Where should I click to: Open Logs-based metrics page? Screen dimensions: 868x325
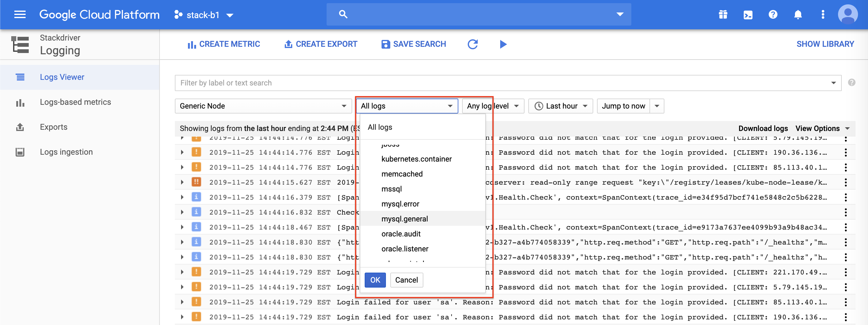pyautogui.click(x=80, y=102)
